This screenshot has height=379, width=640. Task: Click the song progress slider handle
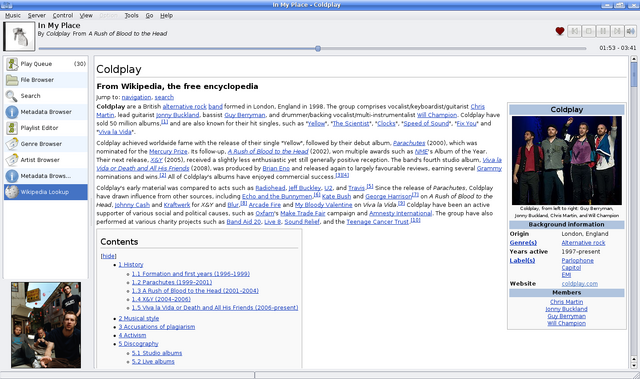click(318, 49)
